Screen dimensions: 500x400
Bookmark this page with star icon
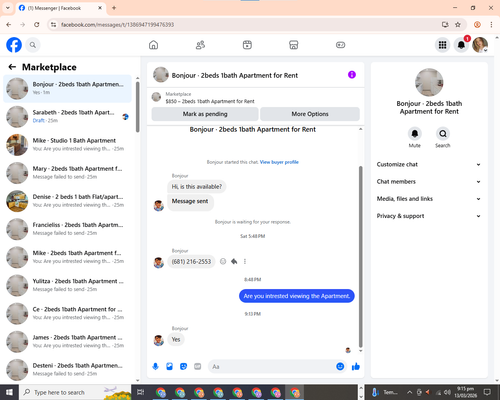[x=458, y=25]
